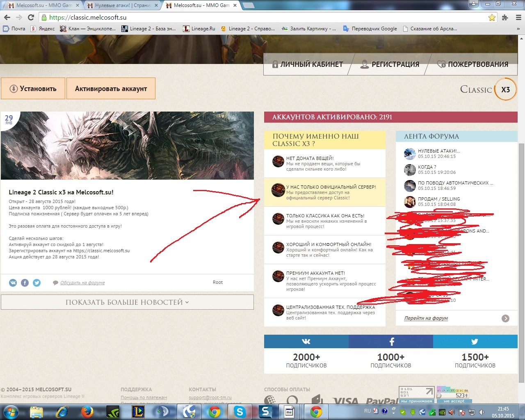
Task: Click the мы принимаем counter badge
Action: pyautogui.click(x=416, y=395)
